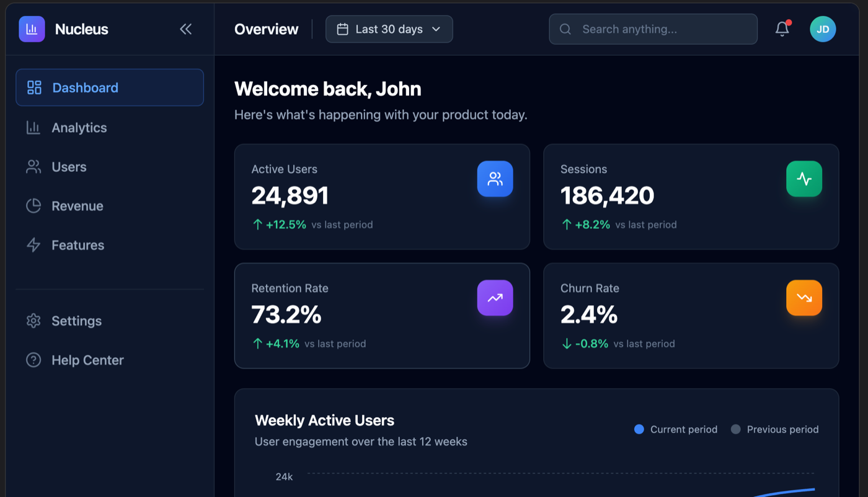Click the Welcome back, John heading
The width and height of the screenshot is (868, 497).
click(328, 89)
